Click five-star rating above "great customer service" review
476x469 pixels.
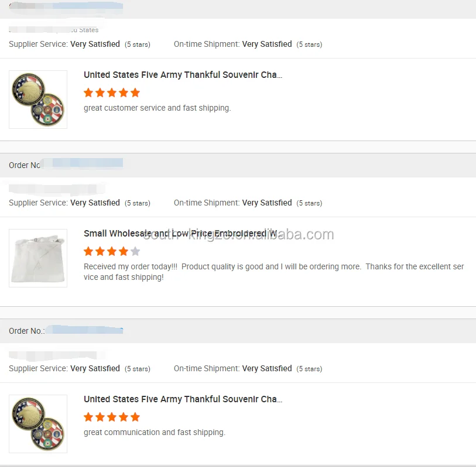112,93
